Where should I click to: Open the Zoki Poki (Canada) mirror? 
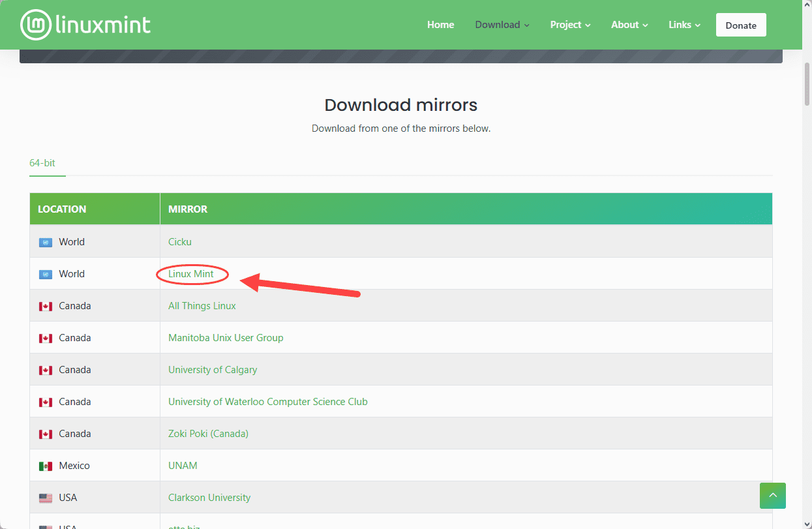(208, 434)
